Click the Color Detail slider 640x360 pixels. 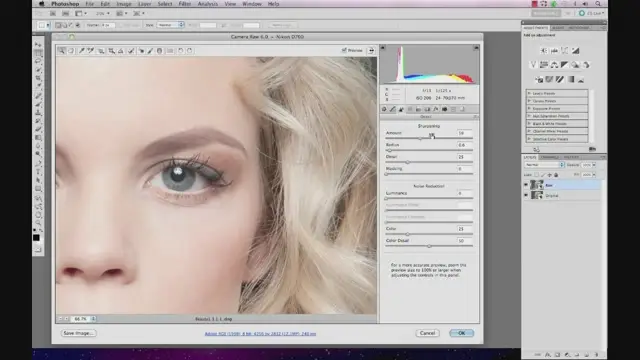point(429,246)
